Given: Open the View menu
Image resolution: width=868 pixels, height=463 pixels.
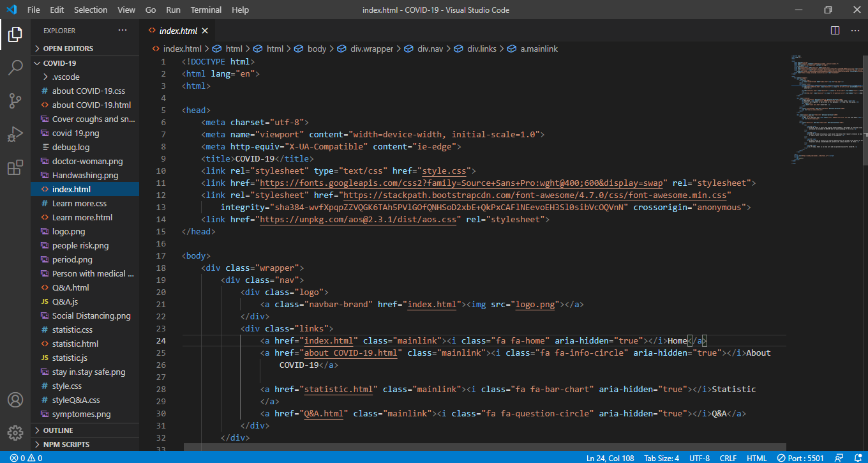Looking at the screenshot, I should 126,10.
